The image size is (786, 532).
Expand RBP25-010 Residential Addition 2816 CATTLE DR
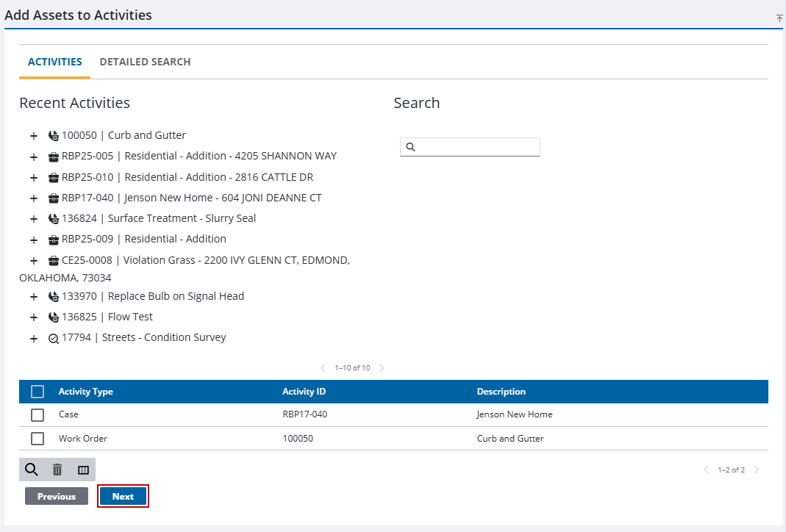(34, 178)
